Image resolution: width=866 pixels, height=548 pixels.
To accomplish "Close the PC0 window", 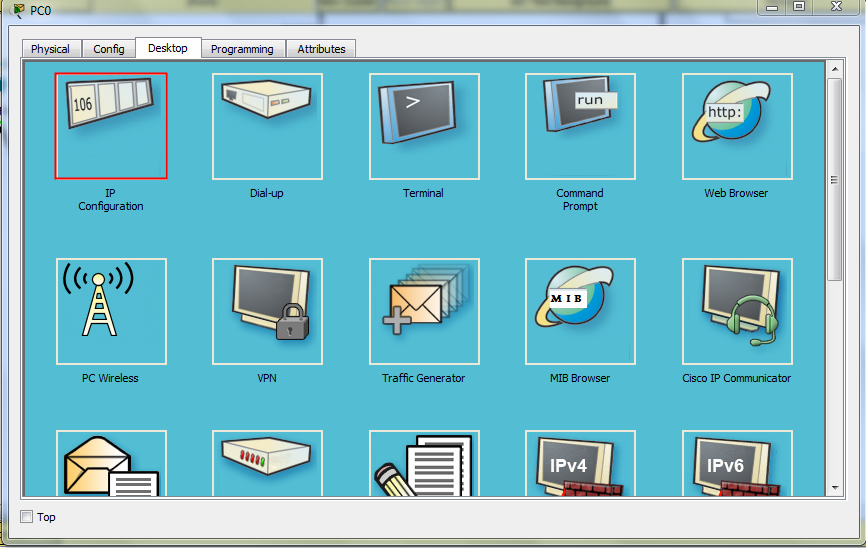I will coord(837,7).
